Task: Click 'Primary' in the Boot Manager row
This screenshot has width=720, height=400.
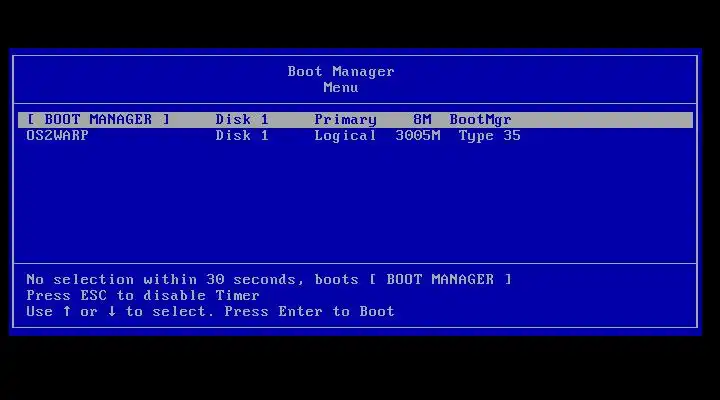Action: coord(345,120)
